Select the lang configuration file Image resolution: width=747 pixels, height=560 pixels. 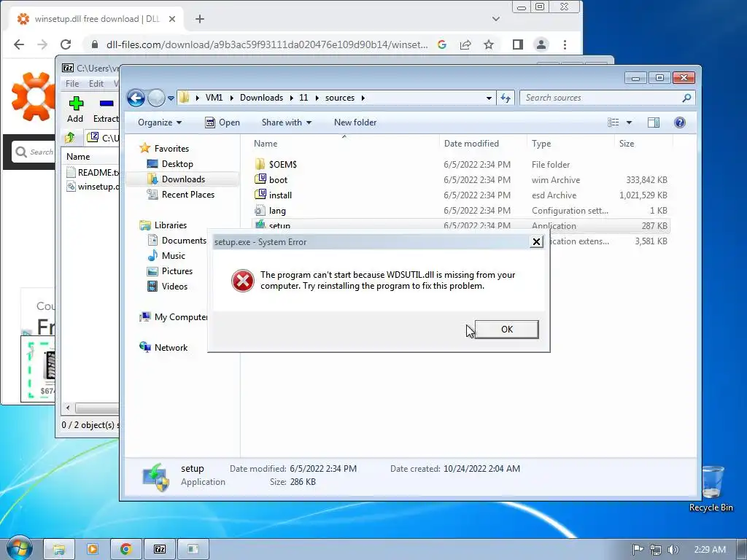277,211
